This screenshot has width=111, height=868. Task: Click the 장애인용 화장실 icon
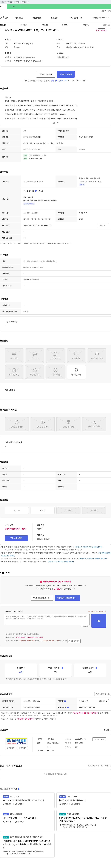point(68,424)
